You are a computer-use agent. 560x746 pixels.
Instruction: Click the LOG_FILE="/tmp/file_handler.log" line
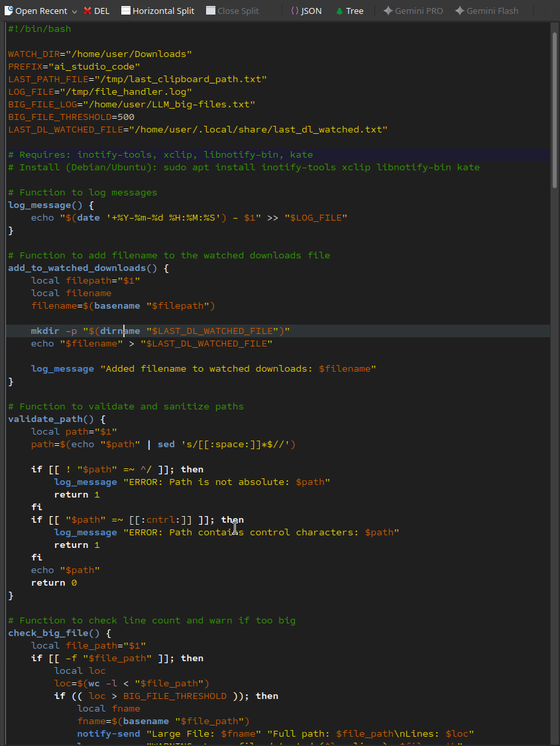point(100,92)
